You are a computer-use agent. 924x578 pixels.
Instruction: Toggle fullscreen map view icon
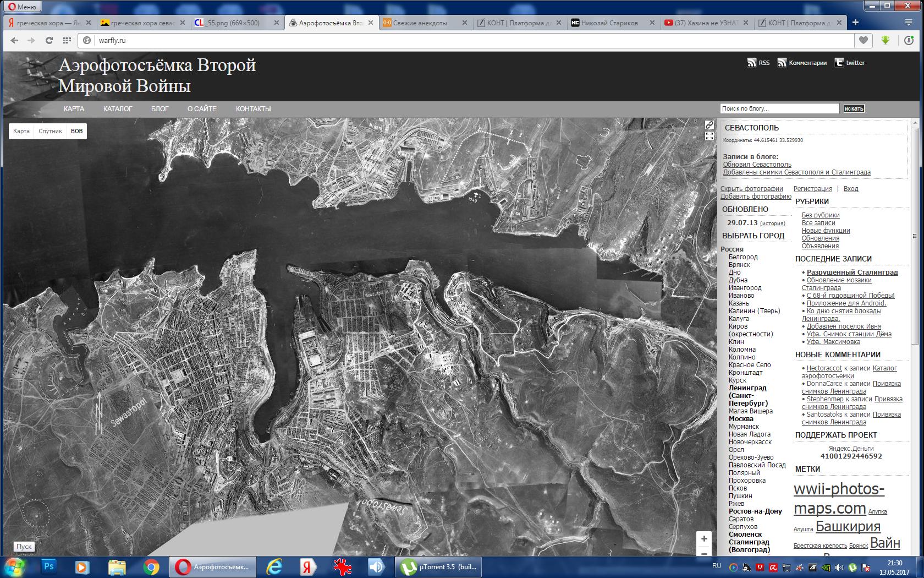(x=710, y=136)
